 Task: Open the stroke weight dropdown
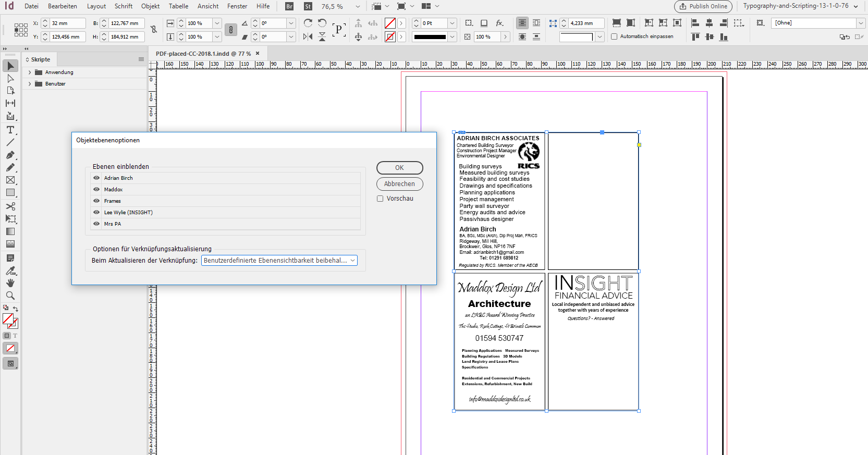coord(453,23)
